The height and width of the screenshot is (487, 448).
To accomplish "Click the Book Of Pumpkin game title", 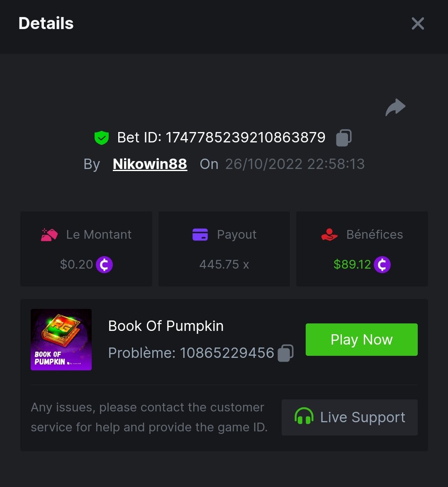I will click(x=166, y=326).
